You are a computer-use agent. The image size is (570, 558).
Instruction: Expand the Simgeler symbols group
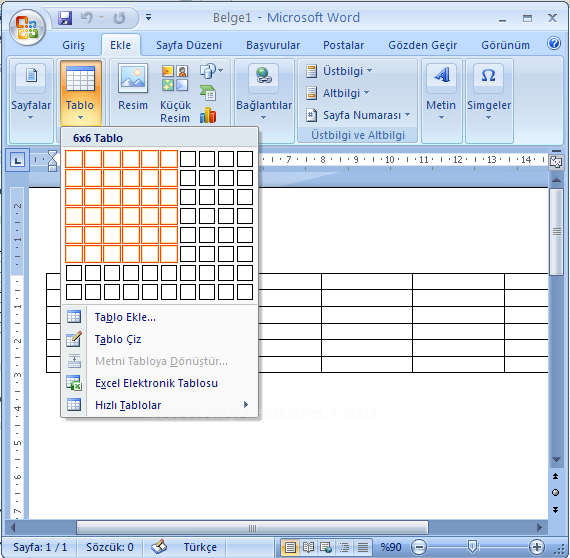tap(489, 101)
